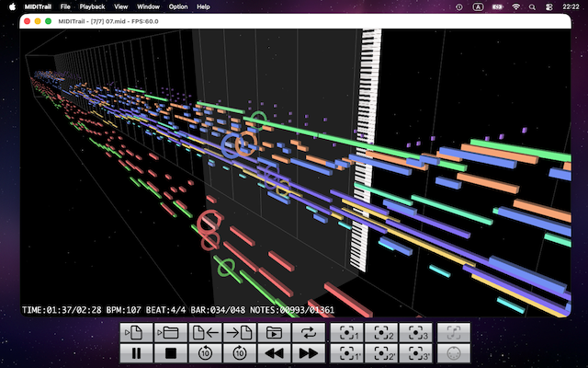Close the MIDITrail window
Screen dimensions: 588x368
[x=27, y=21]
